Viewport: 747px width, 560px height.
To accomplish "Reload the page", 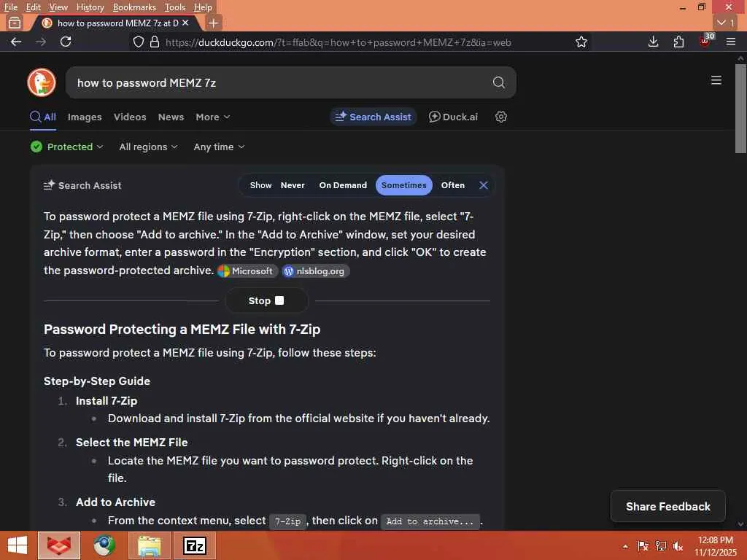I will click(x=66, y=42).
